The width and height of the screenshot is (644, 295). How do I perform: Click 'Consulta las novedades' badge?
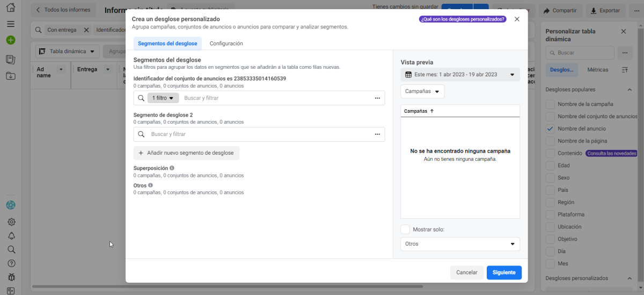(611, 153)
